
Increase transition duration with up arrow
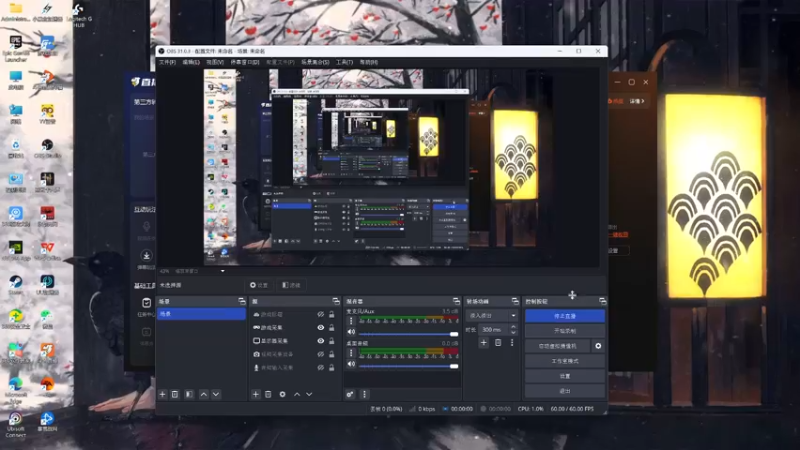point(513,327)
